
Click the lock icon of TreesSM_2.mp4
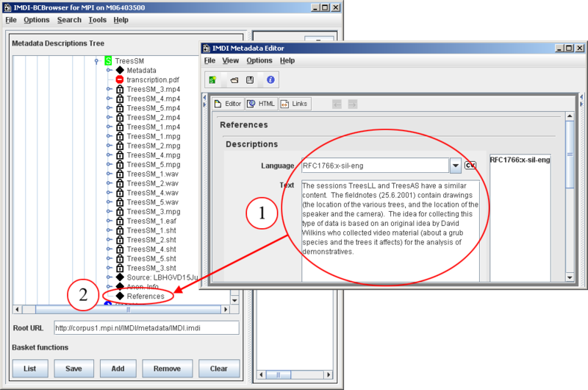120,117
